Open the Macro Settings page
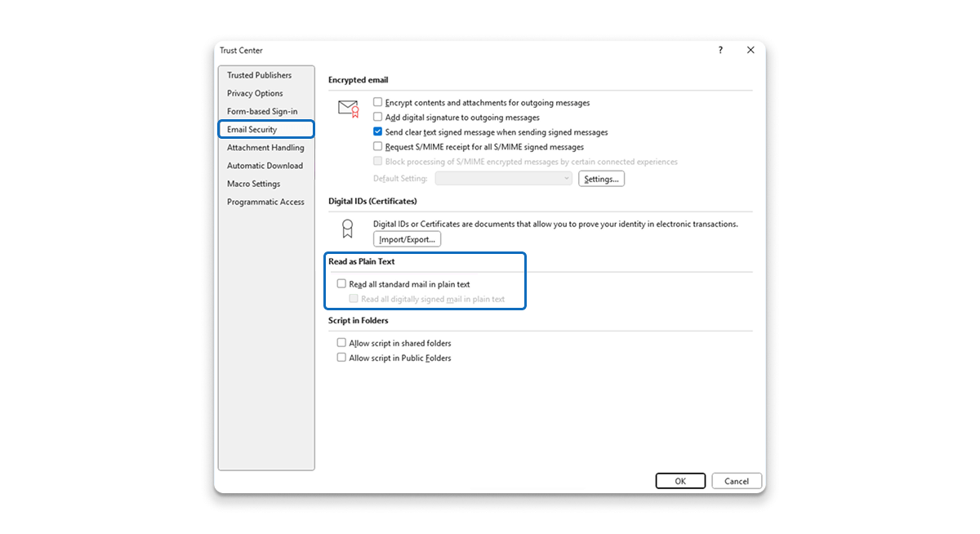 (252, 183)
